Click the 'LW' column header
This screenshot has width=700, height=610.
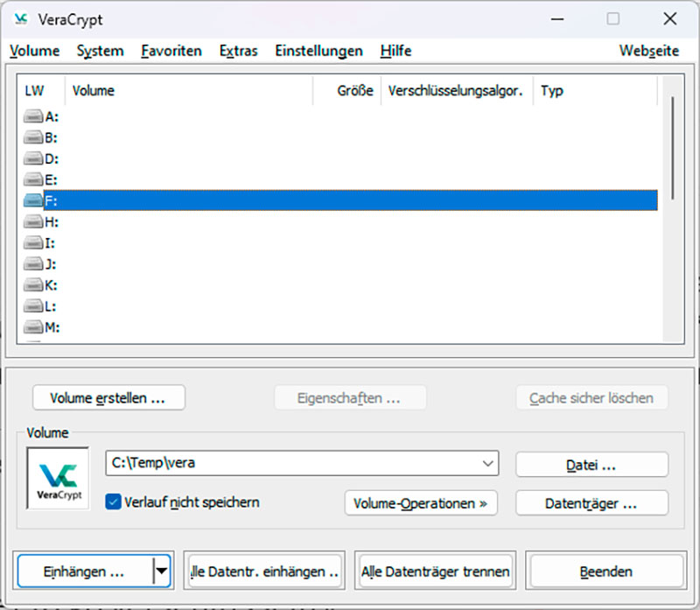coord(41,91)
